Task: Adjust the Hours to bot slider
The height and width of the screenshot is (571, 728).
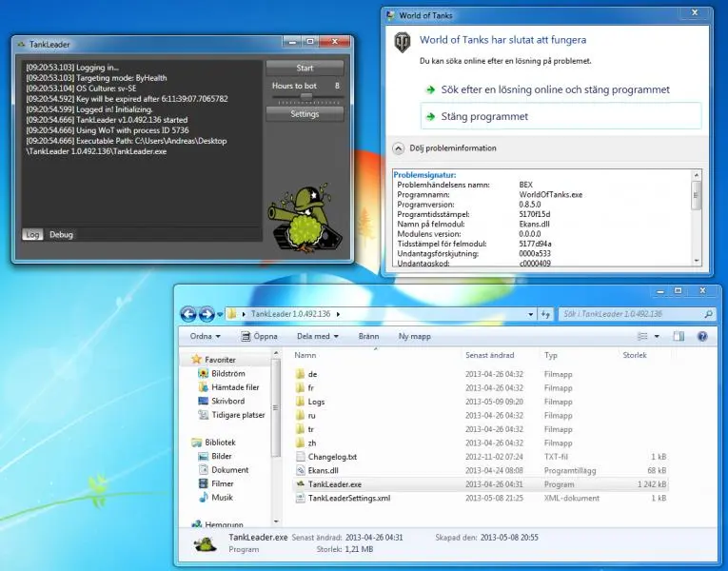Action: click(x=306, y=96)
